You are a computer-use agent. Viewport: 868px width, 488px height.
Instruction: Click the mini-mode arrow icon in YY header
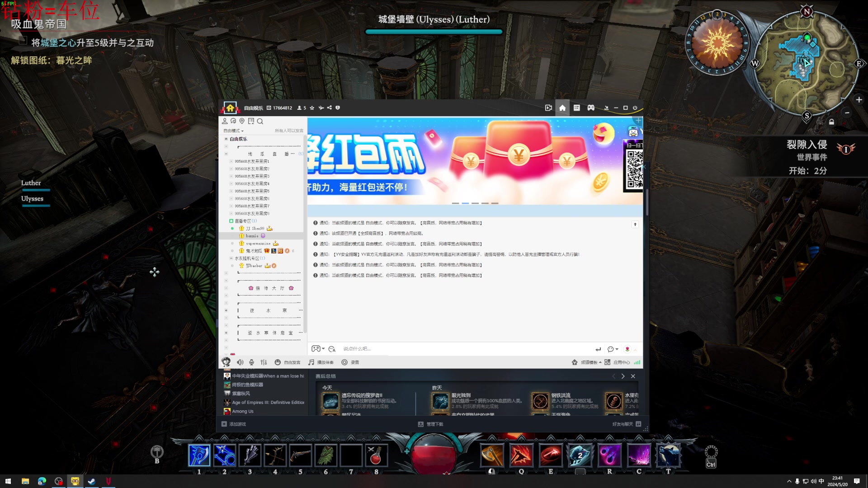(606, 108)
